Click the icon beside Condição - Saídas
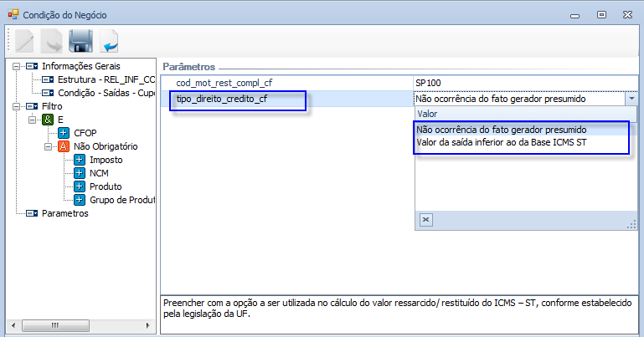The height and width of the screenshot is (337, 644). [x=48, y=93]
